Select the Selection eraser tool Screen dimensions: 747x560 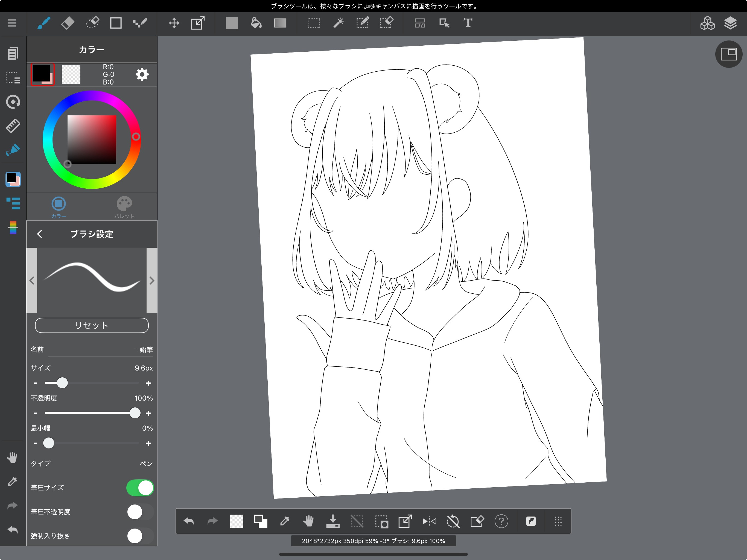[x=386, y=23]
